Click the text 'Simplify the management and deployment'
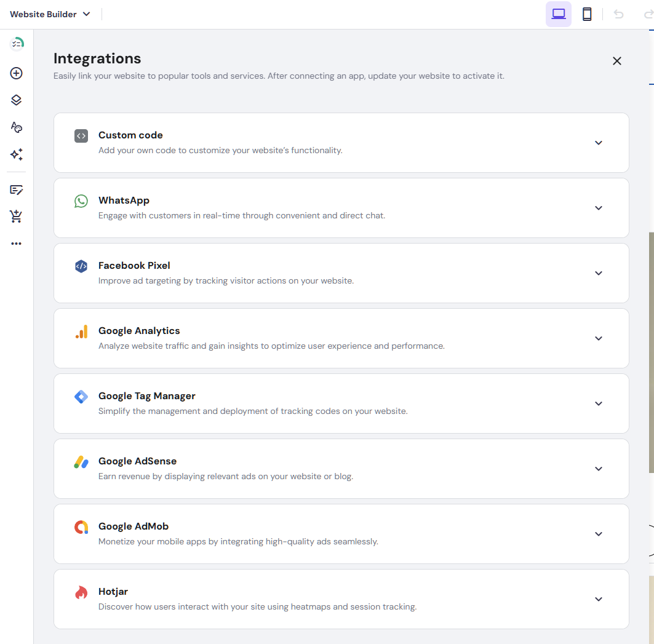Image resolution: width=654 pixels, height=644 pixels. [183, 411]
